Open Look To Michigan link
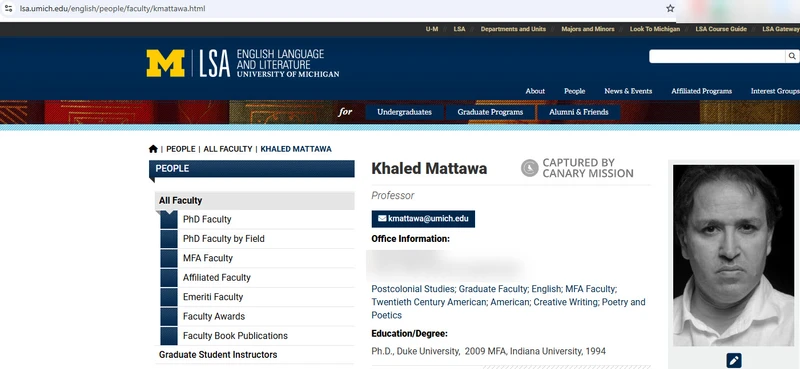 (655, 29)
